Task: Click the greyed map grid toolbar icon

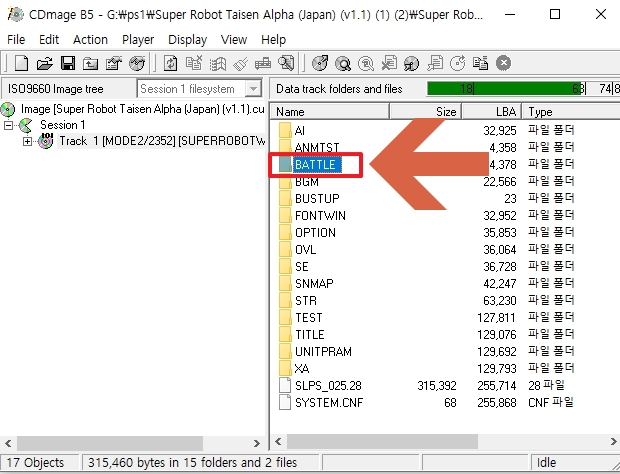Action: [x=217, y=63]
